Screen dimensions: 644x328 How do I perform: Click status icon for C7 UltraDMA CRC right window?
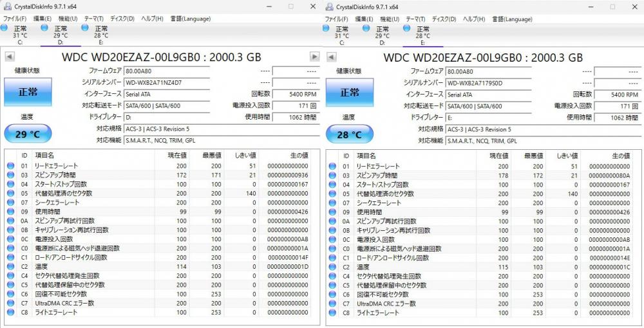[332, 304]
